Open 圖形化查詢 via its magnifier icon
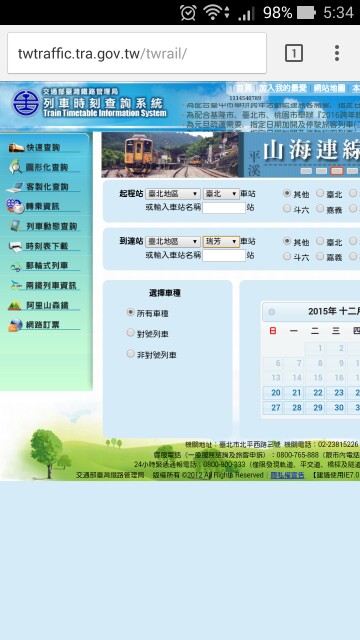 pos(16,167)
